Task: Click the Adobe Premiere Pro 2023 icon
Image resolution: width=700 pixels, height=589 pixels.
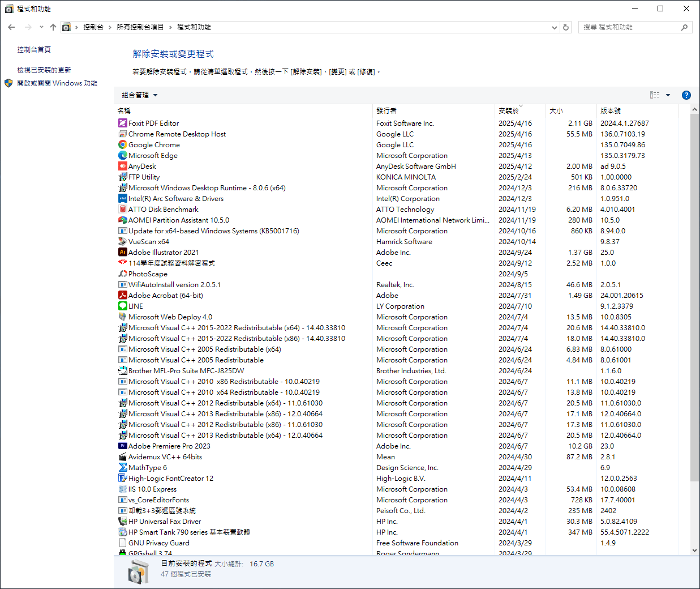Action: (x=123, y=446)
